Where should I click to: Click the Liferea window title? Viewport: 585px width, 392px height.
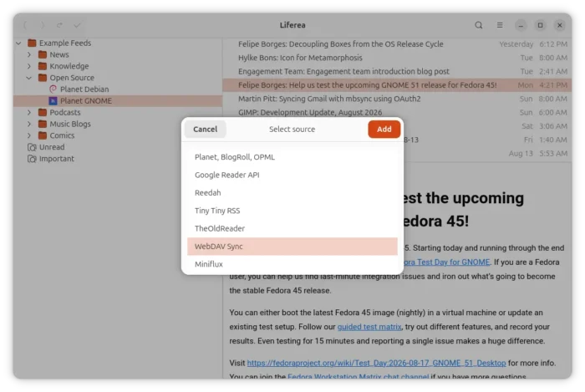tap(292, 25)
